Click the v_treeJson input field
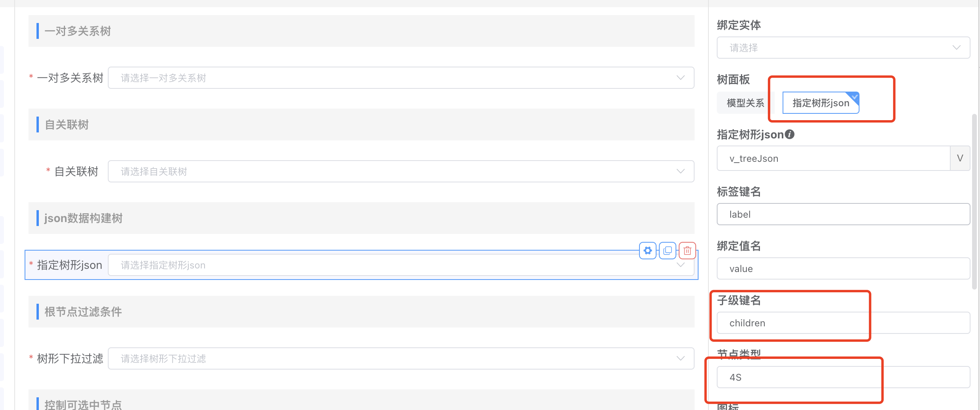 833,158
